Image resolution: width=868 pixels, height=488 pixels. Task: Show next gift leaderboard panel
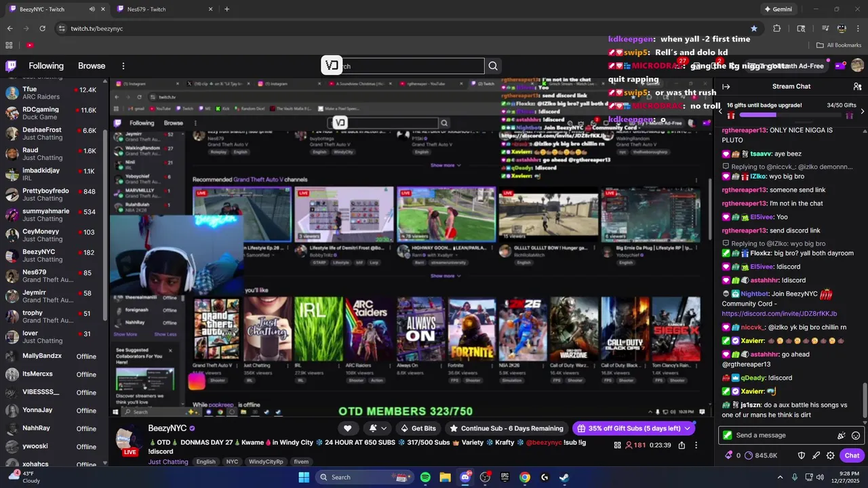coord(863,110)
